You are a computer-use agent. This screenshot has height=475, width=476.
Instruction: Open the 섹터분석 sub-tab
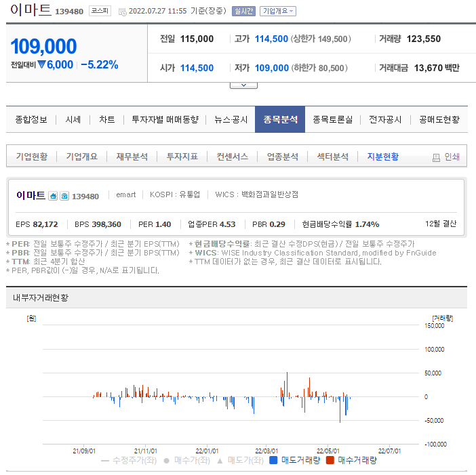point(333,157)
